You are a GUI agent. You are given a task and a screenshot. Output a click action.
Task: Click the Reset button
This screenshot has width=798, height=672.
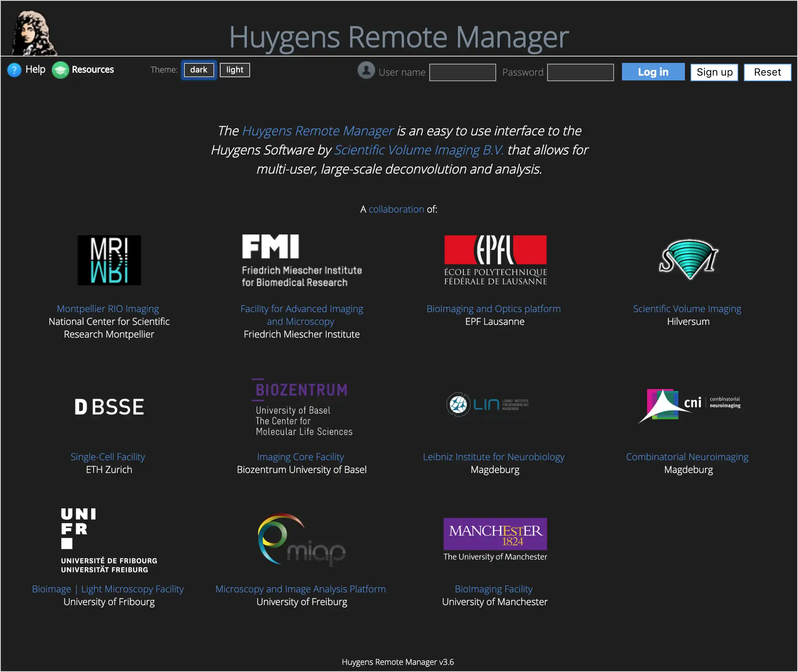pos(767,72)
